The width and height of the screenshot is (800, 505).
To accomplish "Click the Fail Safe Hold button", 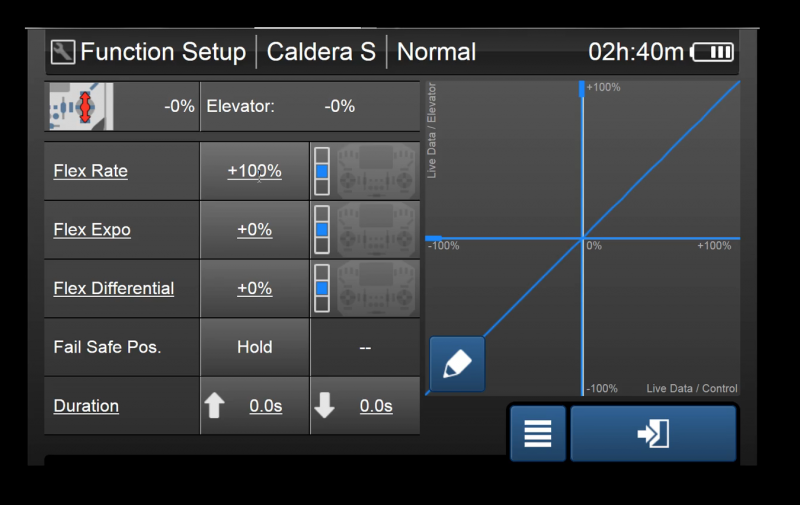I will 255,347.
